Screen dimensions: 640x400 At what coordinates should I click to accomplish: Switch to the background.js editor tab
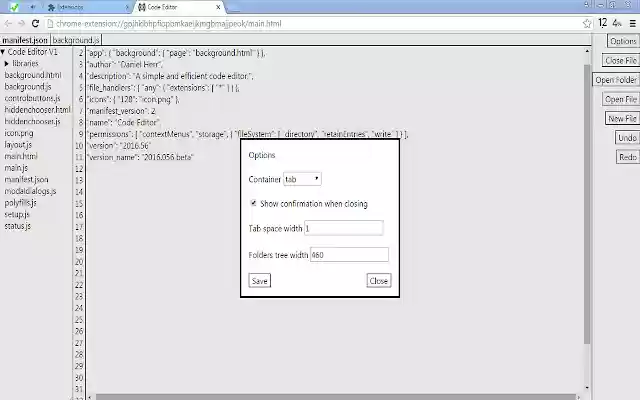pyautogui.click(x=76, y=40)
